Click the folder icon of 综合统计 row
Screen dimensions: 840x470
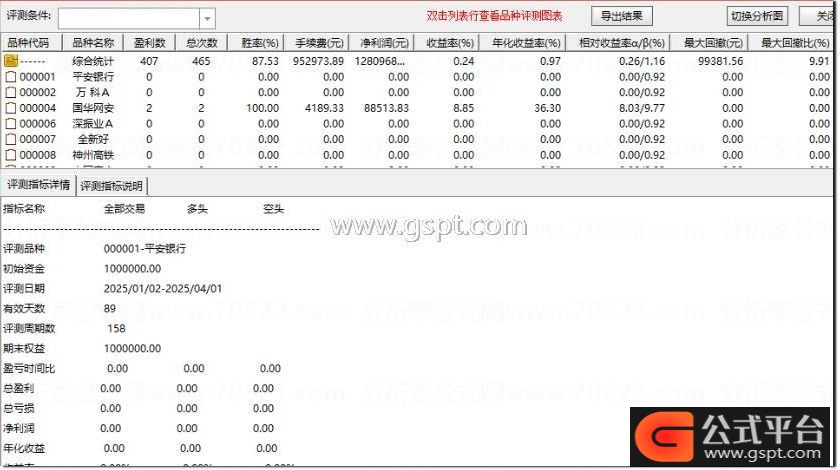click(11, 61)
